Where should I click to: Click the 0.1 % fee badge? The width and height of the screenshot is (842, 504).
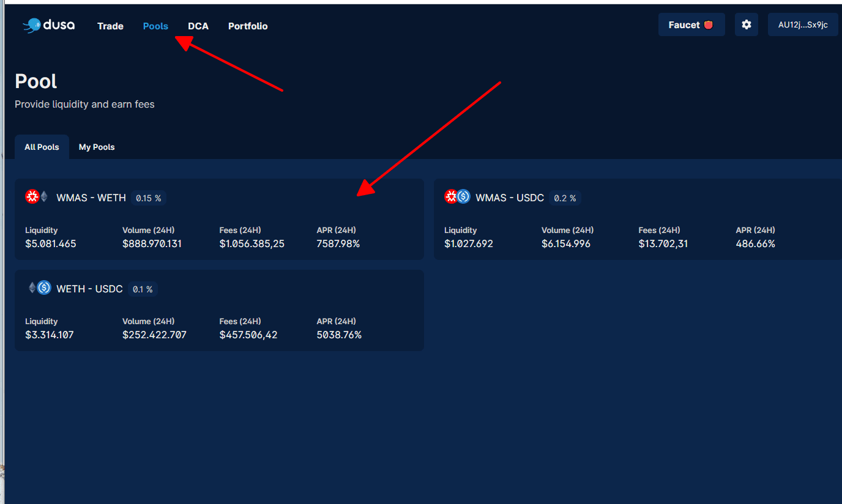(x=143, y=289)
